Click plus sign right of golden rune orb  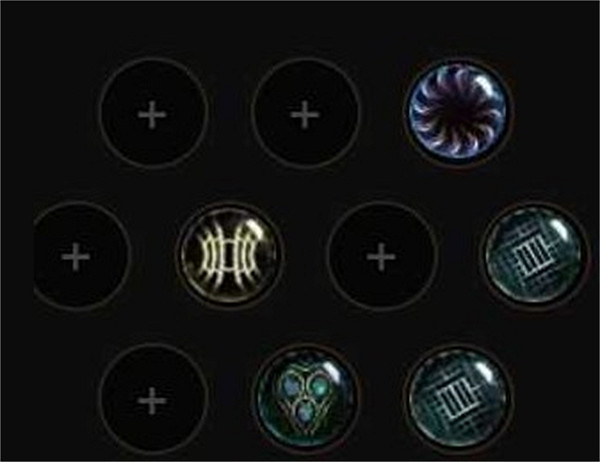point(381,257)
